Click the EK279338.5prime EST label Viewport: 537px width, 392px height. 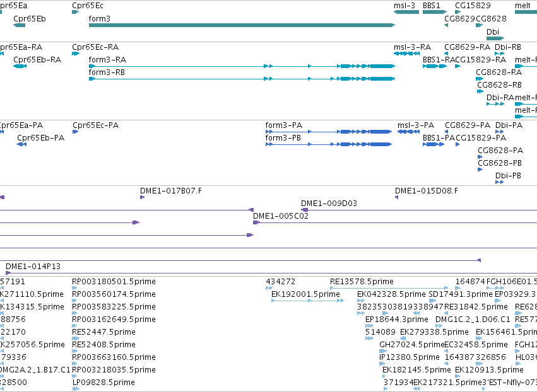point(434,333)
